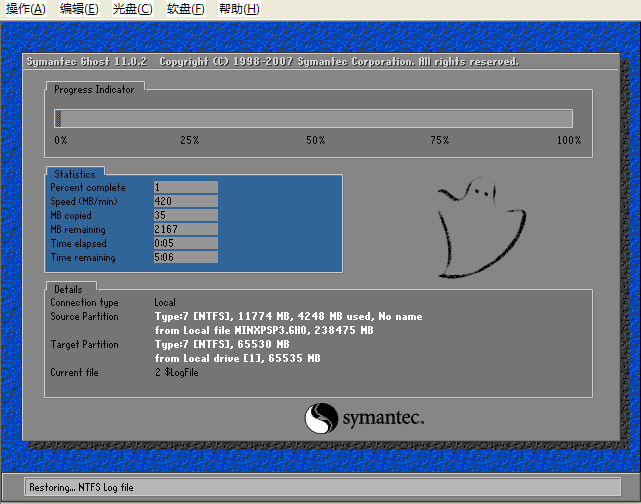
Task: Click the 0% progress marker
Action: [x=61, y=140]
